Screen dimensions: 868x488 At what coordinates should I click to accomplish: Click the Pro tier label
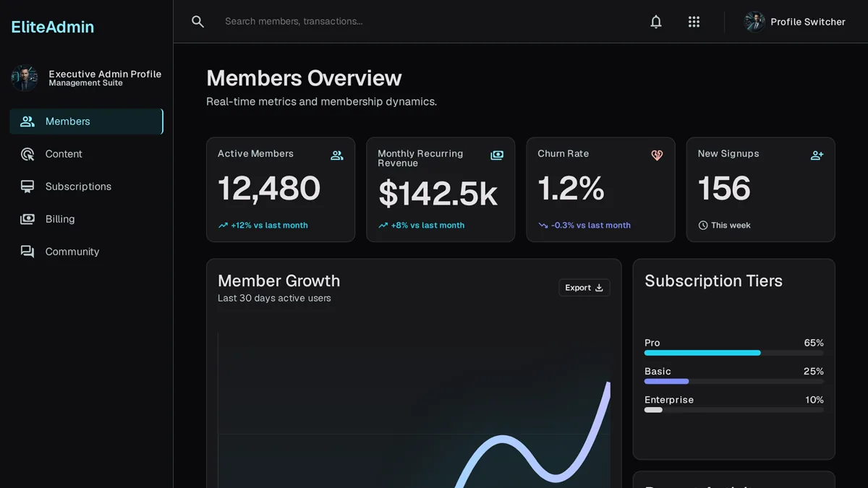[x=652, y=343]
